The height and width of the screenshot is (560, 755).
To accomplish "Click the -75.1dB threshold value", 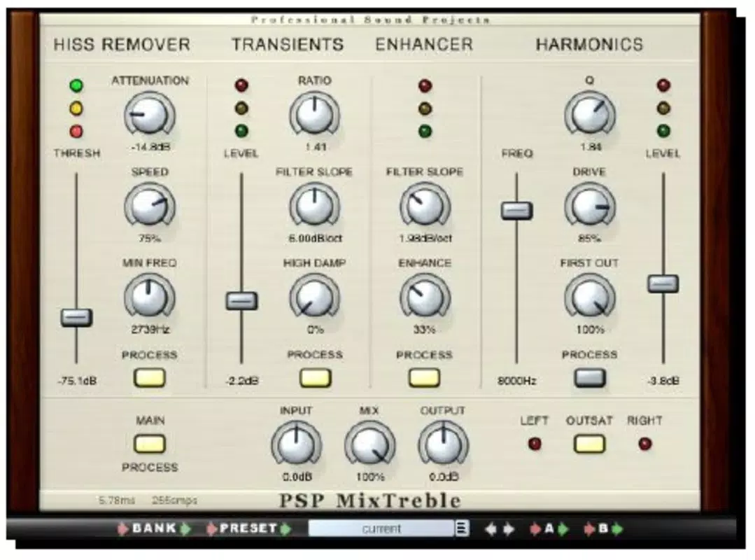I will 77,381.
